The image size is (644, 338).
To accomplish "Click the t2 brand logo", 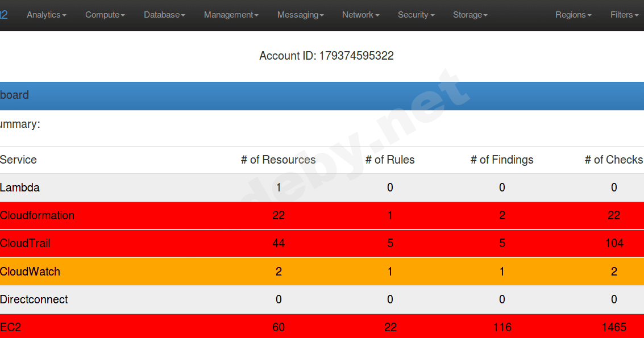I will (5, 15).
